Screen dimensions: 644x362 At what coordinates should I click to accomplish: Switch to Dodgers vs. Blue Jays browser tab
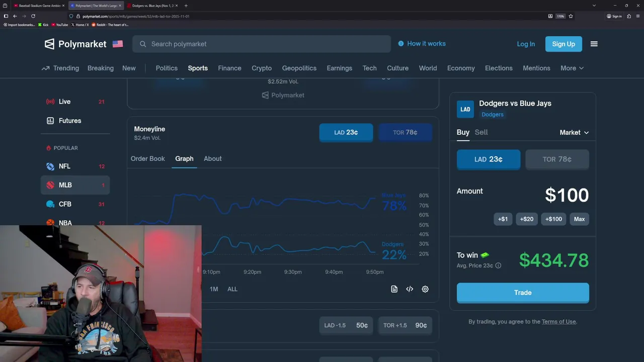(x=152, y=6)
